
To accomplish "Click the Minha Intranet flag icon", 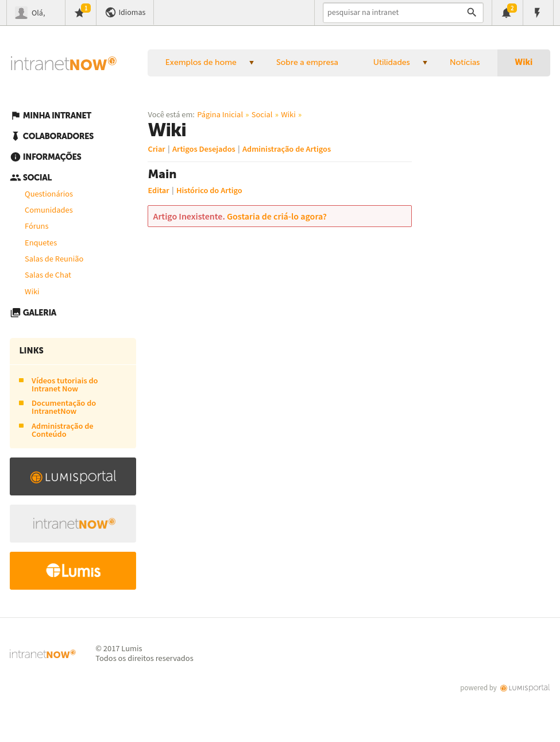I will point(16,116).
